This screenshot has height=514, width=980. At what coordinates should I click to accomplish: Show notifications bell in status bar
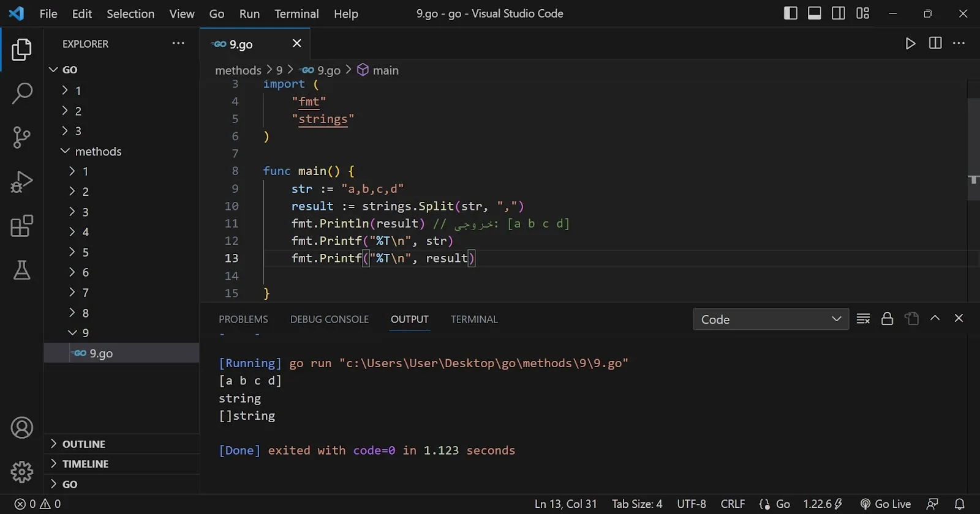tap(960, 504)
